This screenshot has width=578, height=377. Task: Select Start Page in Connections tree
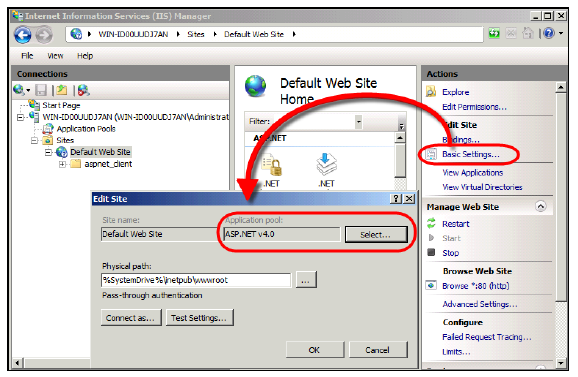pyautogui.click(x=61, y=105)
